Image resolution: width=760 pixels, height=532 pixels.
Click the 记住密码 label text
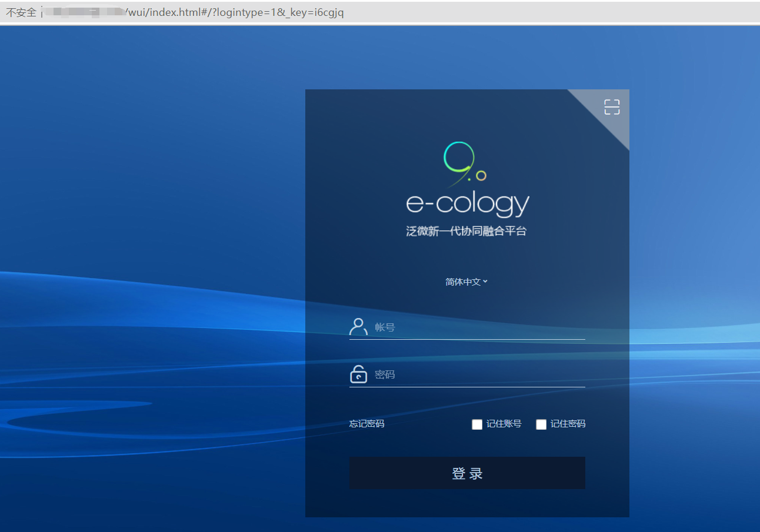[568, 424]
